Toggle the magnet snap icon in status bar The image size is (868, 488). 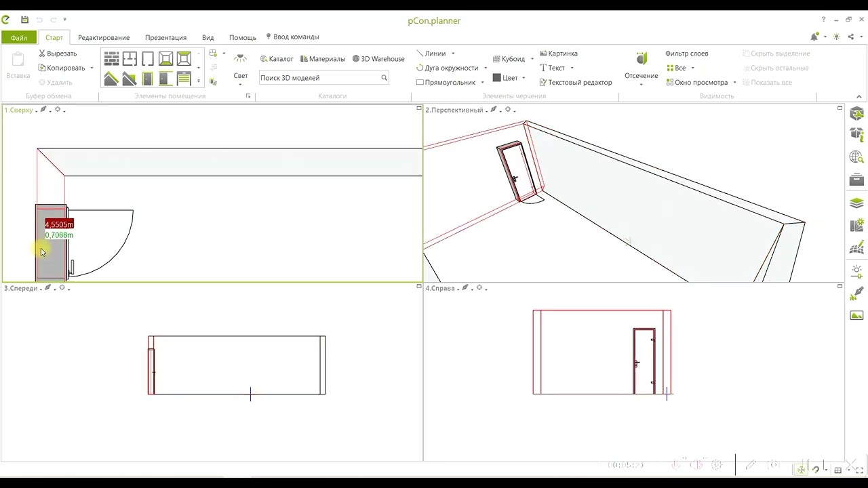tap(816, 469)
